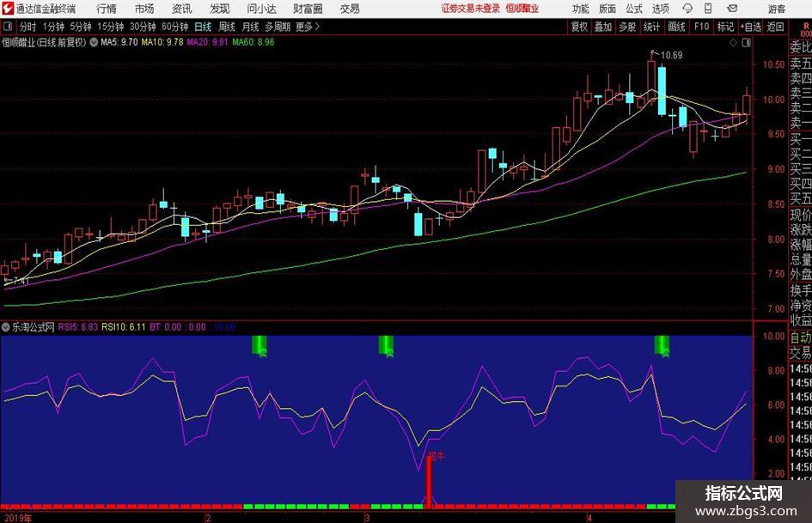This screenshot has height=523, width=812.
Task: Open the 功能 menu
Action: tap(581, 9)
